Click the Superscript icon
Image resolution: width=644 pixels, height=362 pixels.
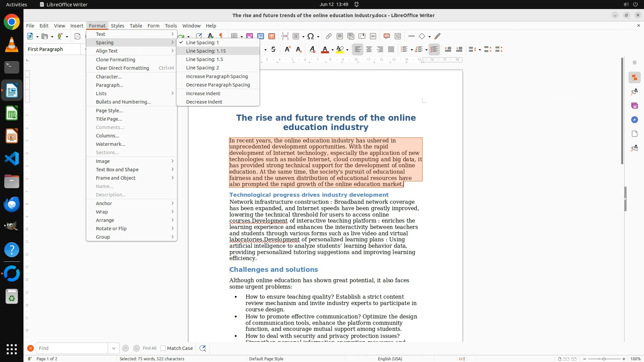tap(287, 50)
